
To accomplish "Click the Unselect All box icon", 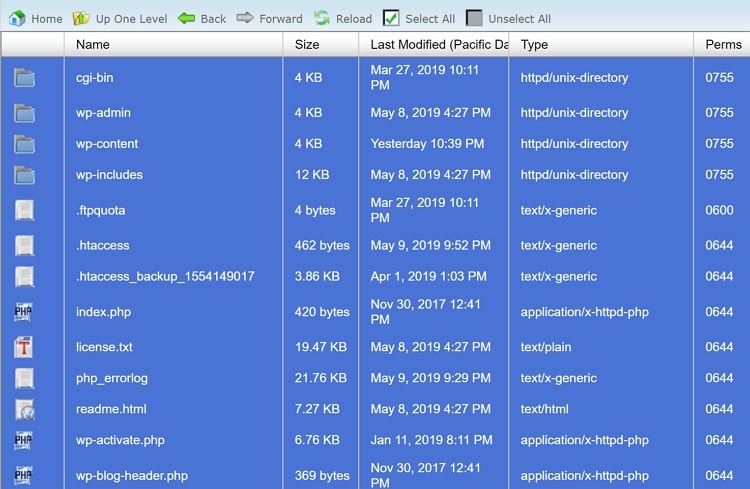I will [x=474, y=18].
